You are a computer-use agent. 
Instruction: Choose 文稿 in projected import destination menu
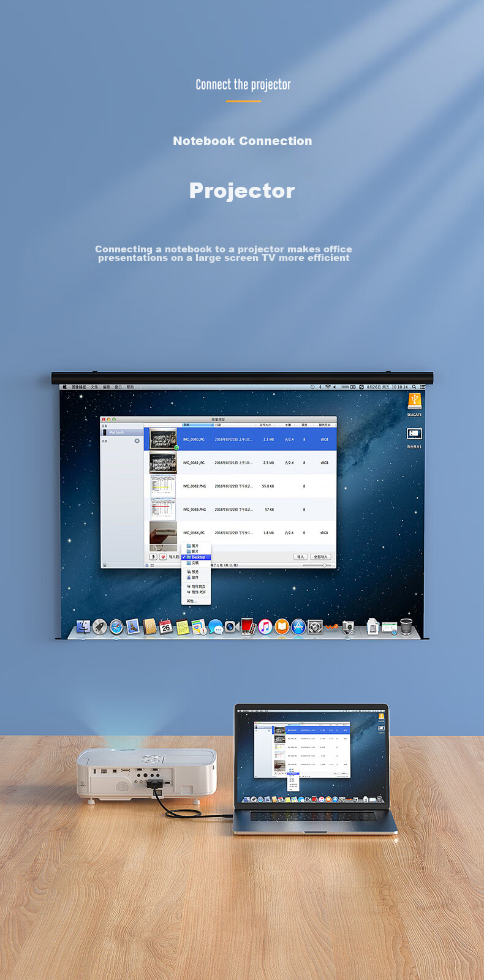coord(195,563)
